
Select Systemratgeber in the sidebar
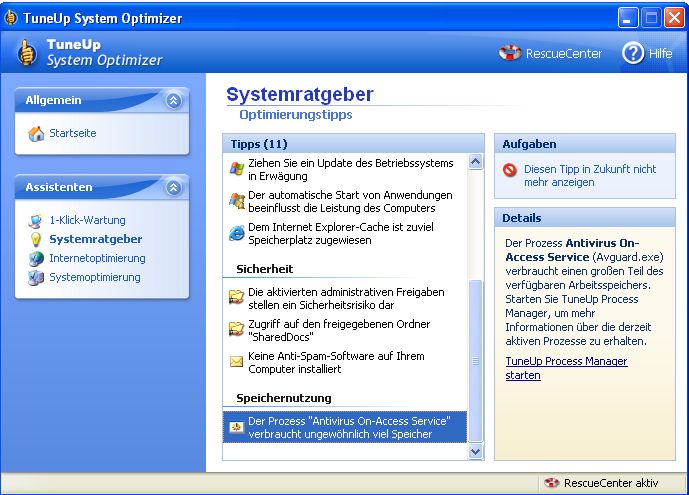coord(95,239)
